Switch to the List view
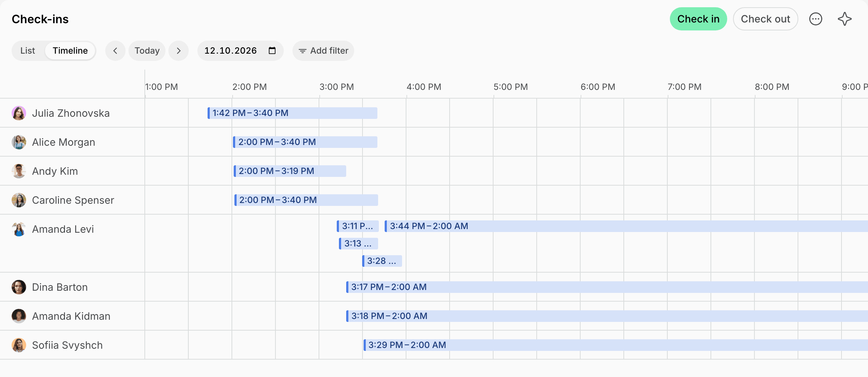Viewport: 868px width, 377px height. coord(28,51)
